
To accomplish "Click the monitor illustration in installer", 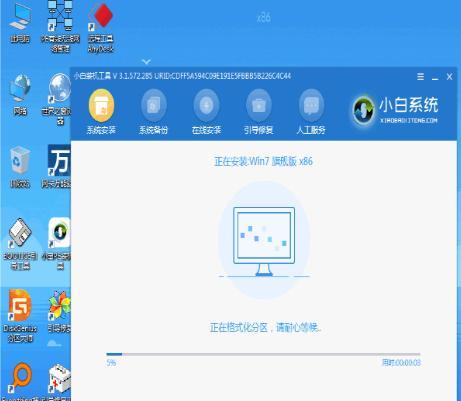I will pos(264,241).
